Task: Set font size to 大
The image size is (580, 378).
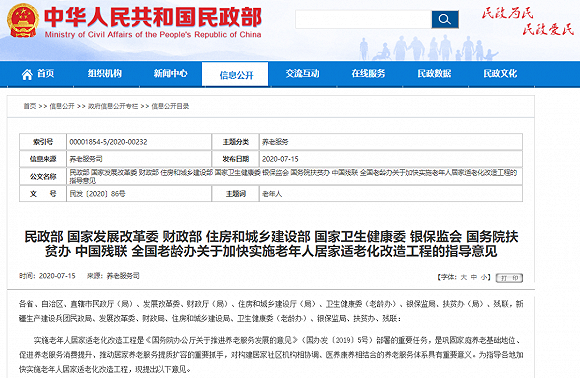Action: pyautogui.click(x=463, y=277)
